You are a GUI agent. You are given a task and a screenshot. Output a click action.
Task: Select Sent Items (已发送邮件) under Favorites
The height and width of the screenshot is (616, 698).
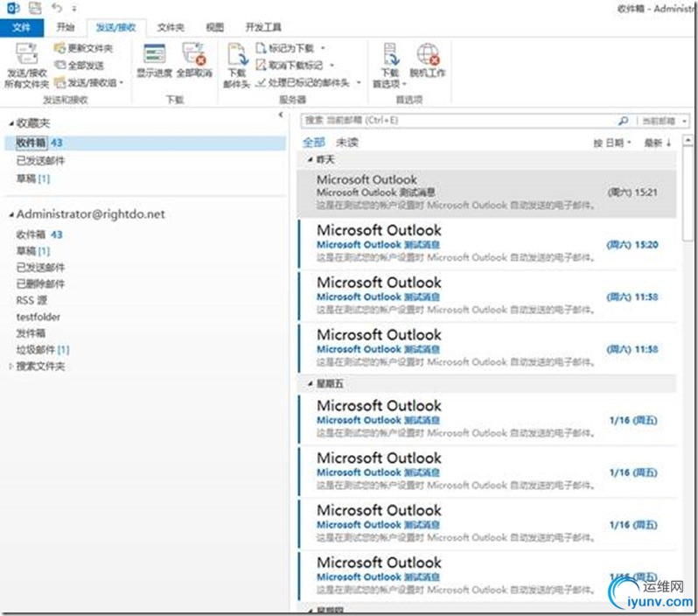(40, 160)
